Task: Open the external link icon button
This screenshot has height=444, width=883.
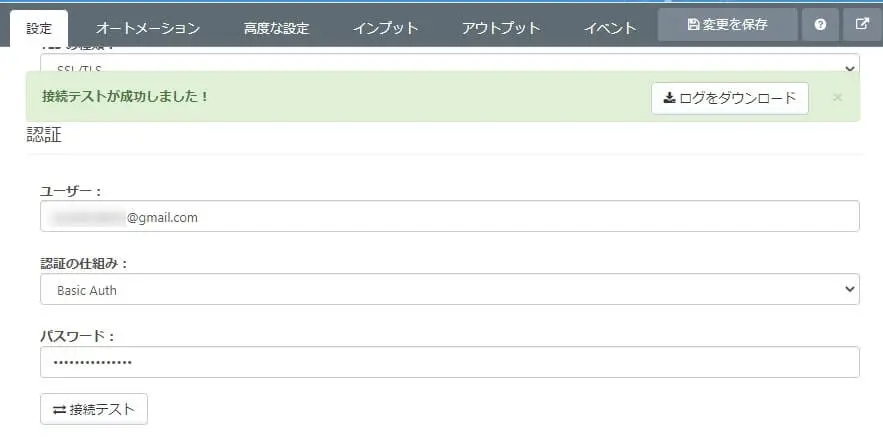Action: [x=862, y=25]
